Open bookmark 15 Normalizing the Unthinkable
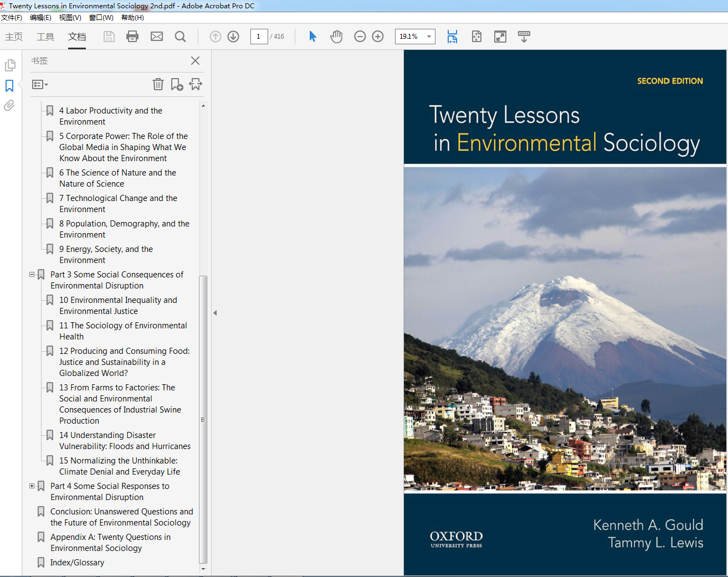The height and width of the screenshot is (577, 728). [120, 466]
